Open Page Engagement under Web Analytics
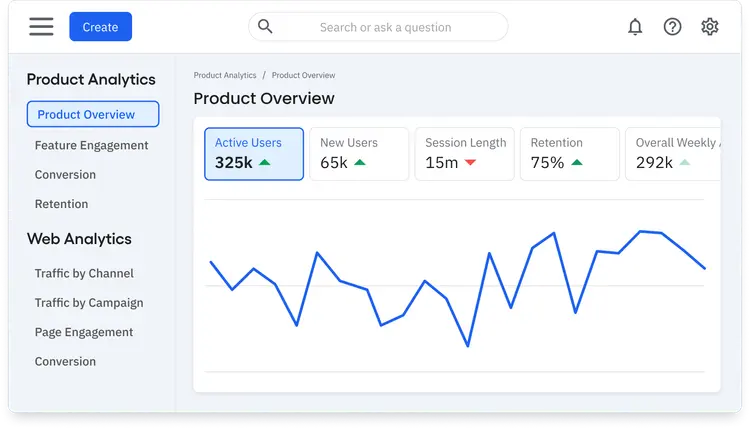This screenshot has height=429, width=750. (84, 332)
